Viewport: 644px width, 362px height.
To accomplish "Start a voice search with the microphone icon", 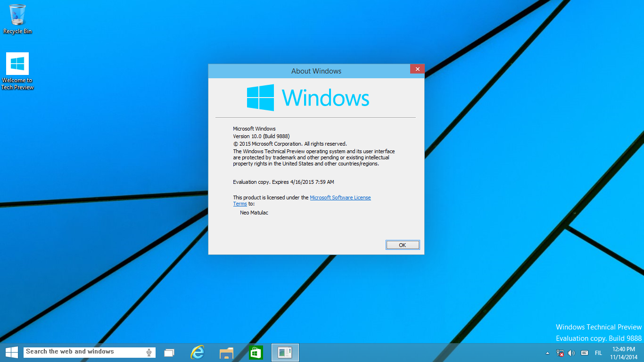I will (x=149, y=352).
